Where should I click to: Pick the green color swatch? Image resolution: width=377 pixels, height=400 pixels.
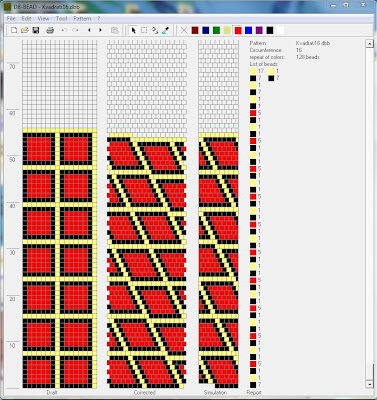click(x=216, y=30)
